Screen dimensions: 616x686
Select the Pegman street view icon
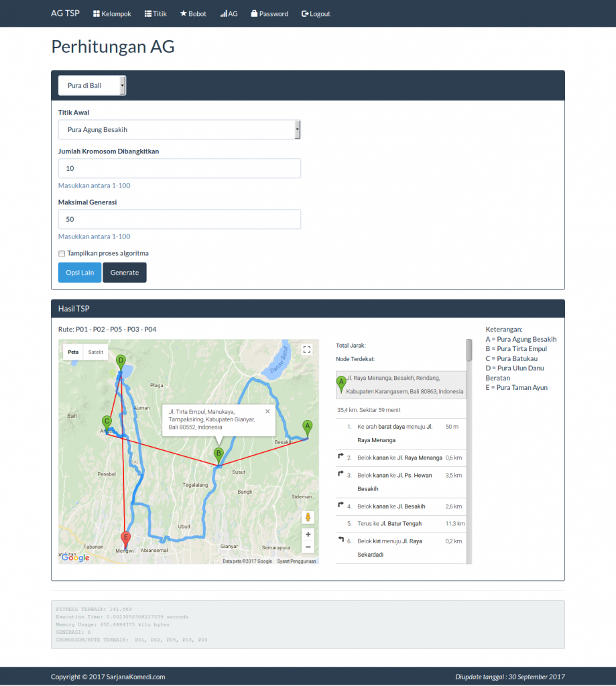pos(308,517)
